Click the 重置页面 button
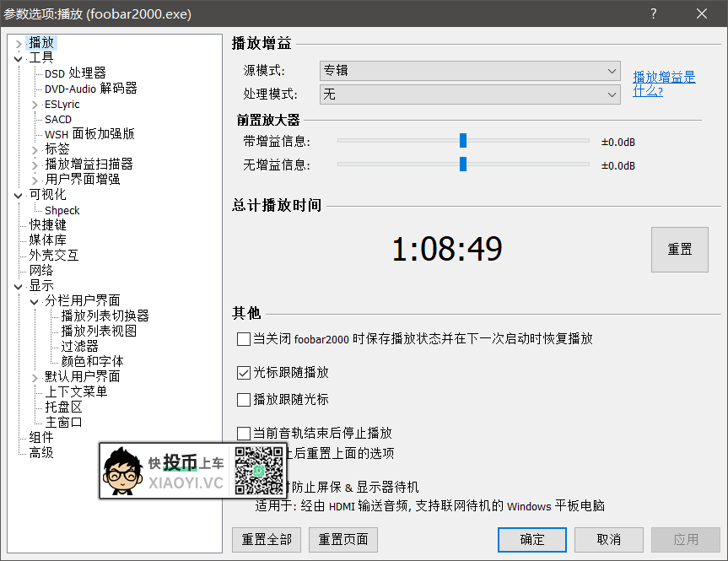 [x=343, y=540]
